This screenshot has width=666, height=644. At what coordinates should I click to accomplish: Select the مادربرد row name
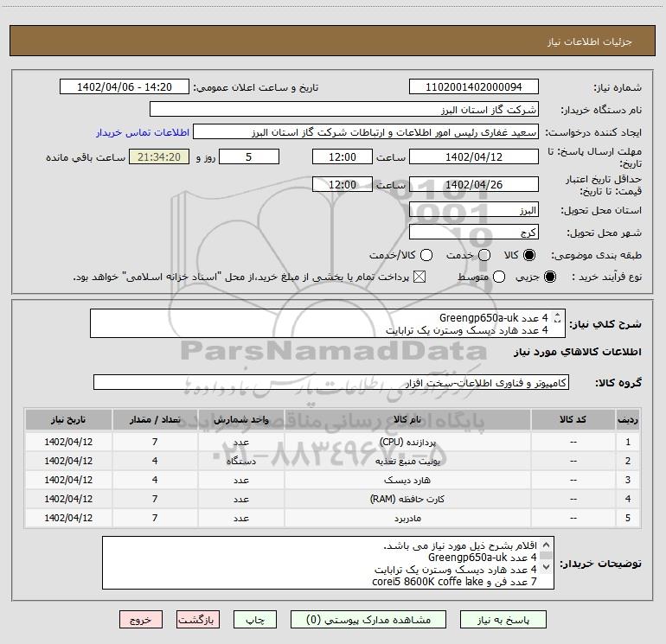tap(407, 519)
